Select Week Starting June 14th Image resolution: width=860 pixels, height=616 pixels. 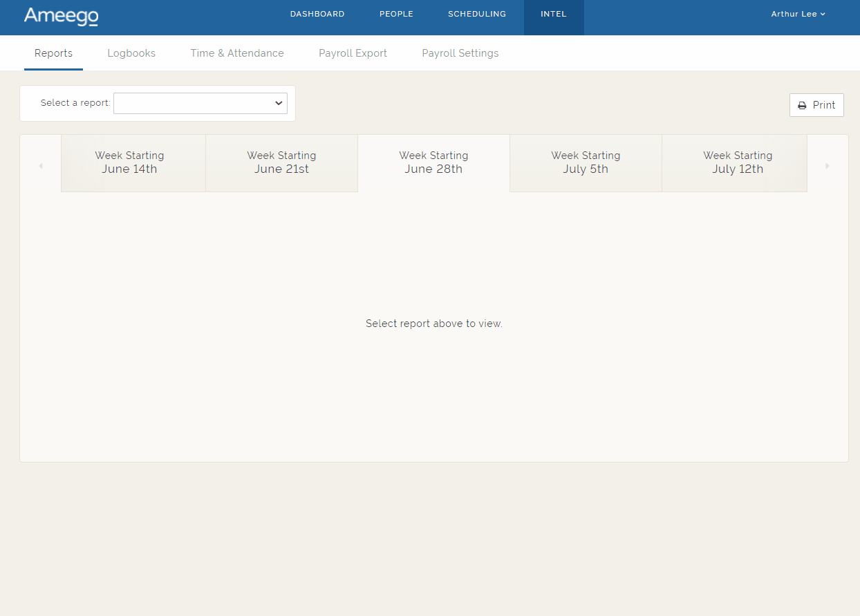click(129, 162)
